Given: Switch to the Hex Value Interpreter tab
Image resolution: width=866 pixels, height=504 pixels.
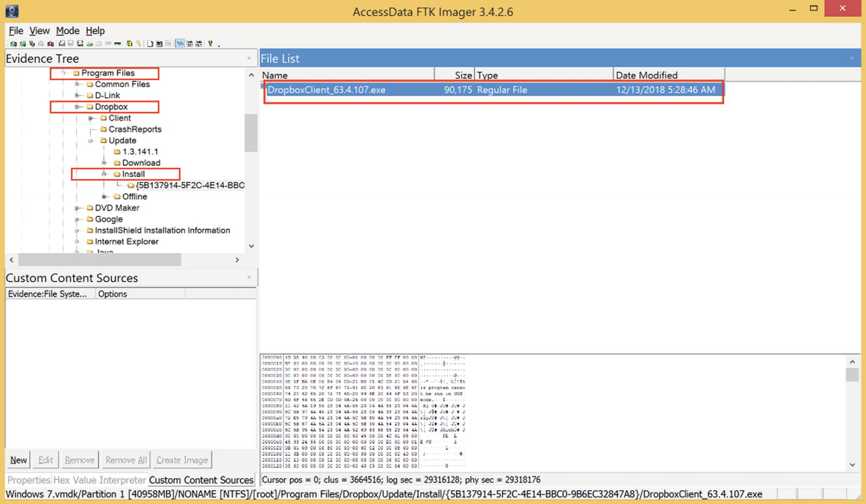Looking at the screenshot, I should click(x=99, y=480).
